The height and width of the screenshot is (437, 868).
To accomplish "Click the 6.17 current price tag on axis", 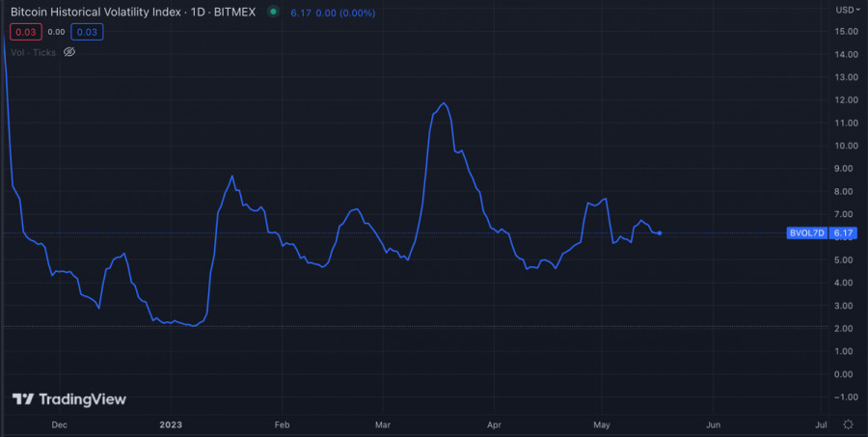I will click(x=843, y=233).
